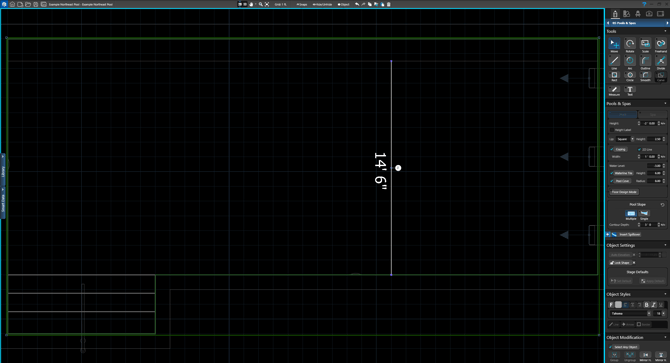670x363 pixels.
Task: Select the Scale tool
Action: click(645, 44)
